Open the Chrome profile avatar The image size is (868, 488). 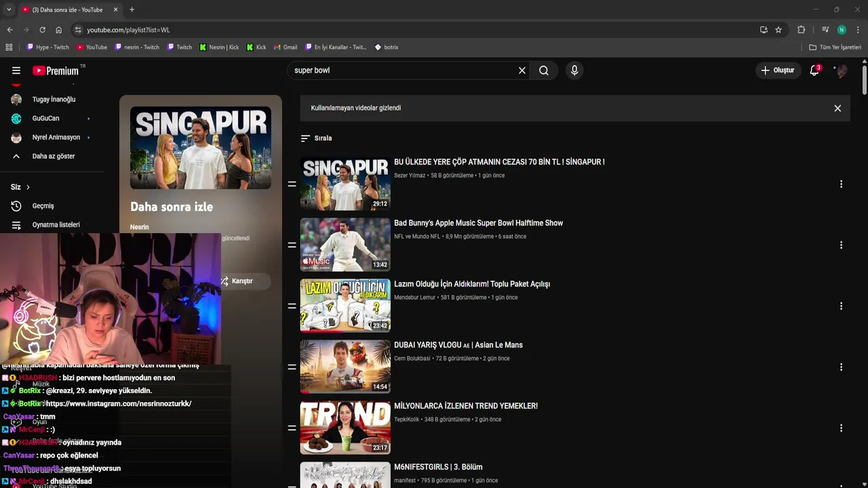click(842, 30)
